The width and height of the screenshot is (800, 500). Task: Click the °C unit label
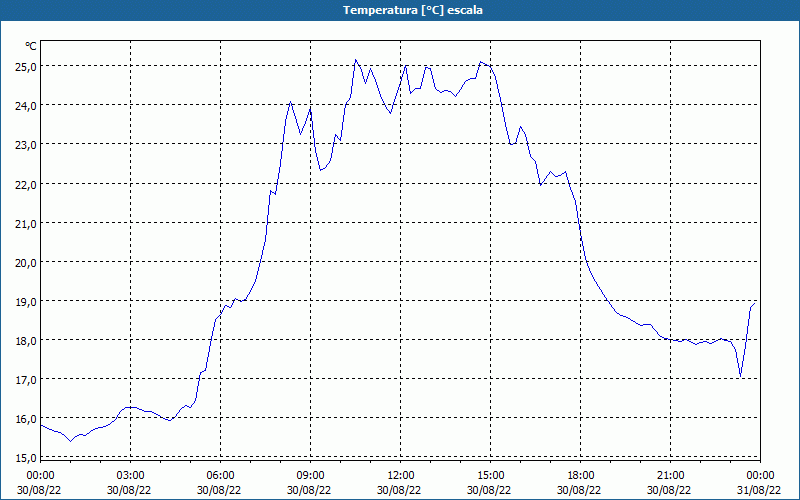click(31, 46)
